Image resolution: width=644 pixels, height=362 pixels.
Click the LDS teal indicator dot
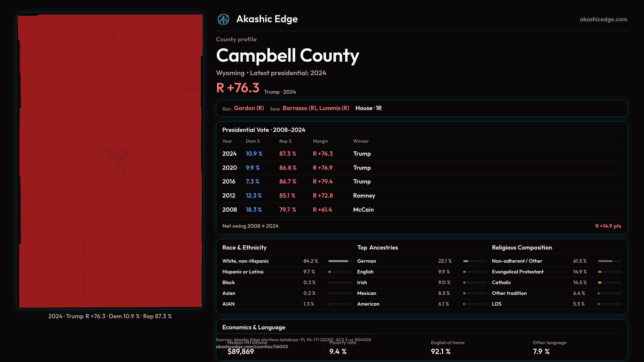pyautogui.click(x=599, y=304)
